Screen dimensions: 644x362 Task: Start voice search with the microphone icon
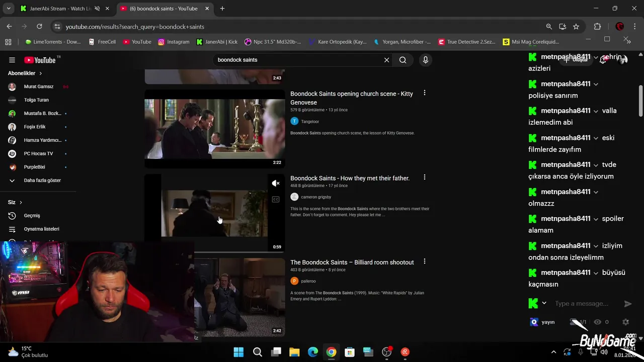426,60
